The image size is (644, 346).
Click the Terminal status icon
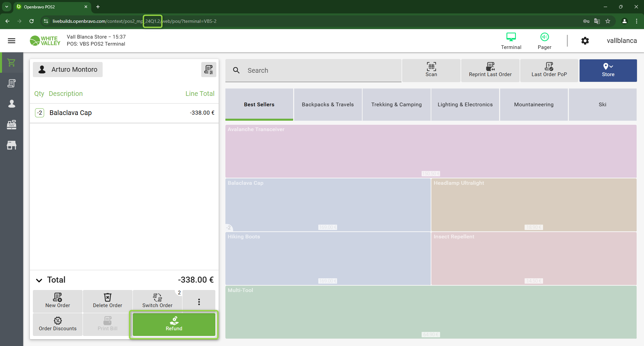[x=511, y=41]
